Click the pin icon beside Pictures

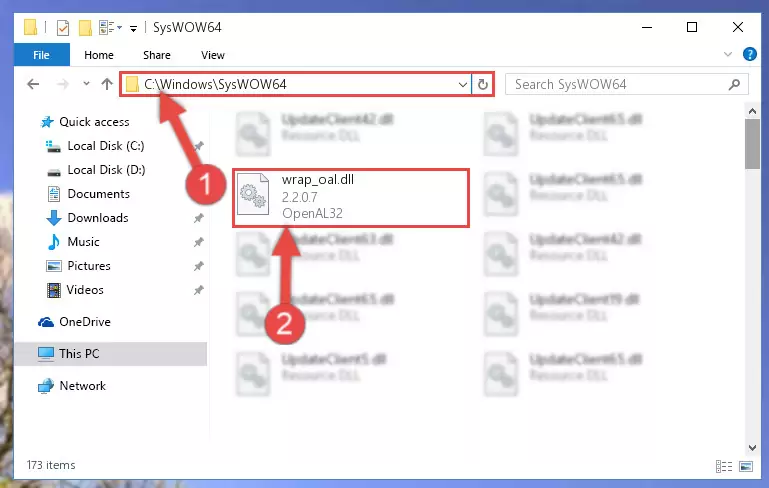(199, 266)
